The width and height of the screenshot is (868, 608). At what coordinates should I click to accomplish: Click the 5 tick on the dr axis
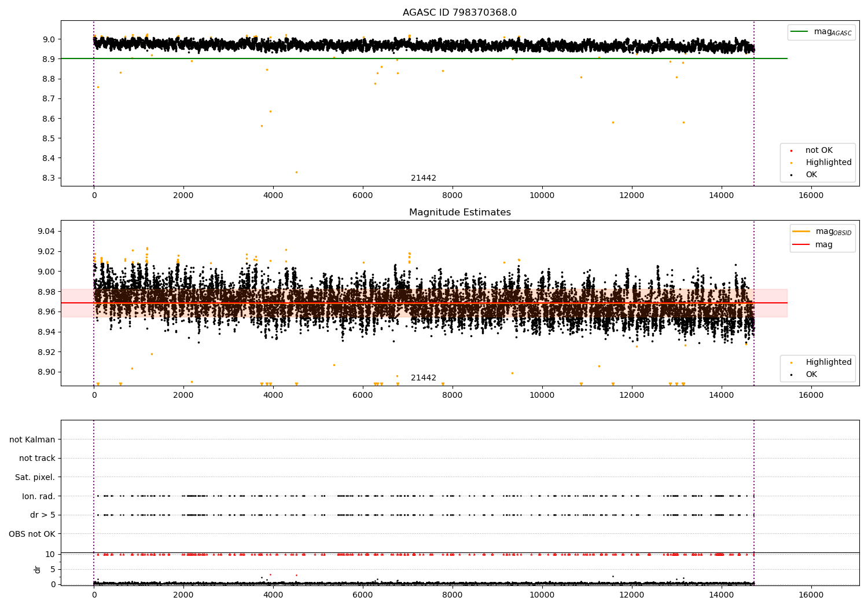point(53,569)
